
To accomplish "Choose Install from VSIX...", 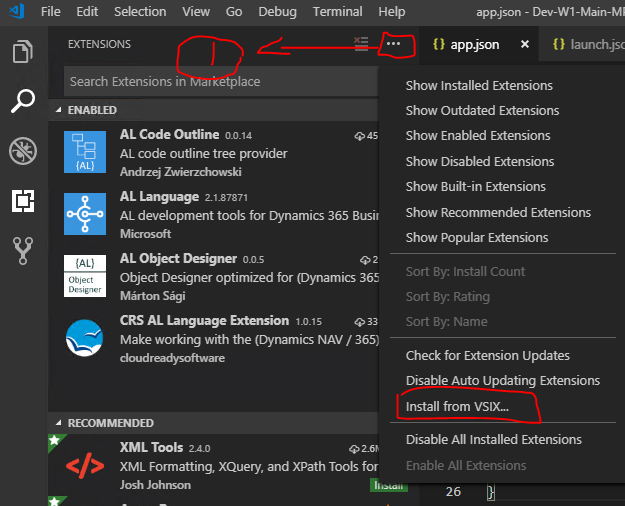I will click(x=457, y=407).
